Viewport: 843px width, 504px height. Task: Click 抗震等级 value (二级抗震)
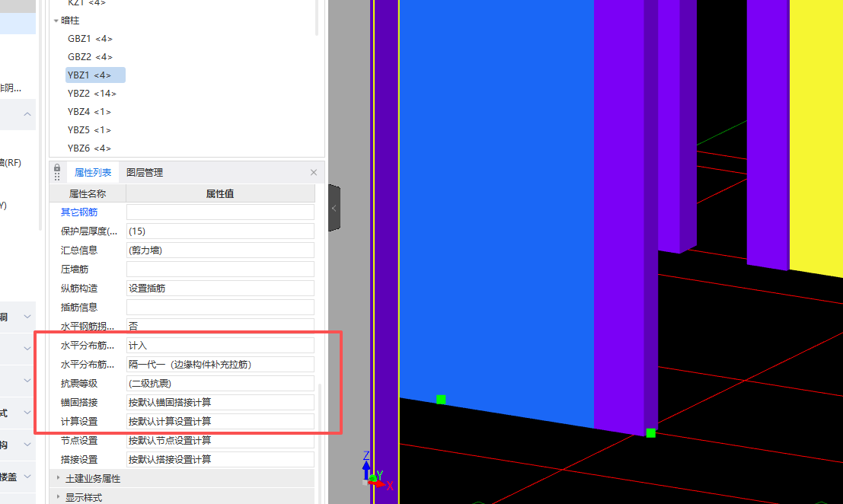[220, 384]
